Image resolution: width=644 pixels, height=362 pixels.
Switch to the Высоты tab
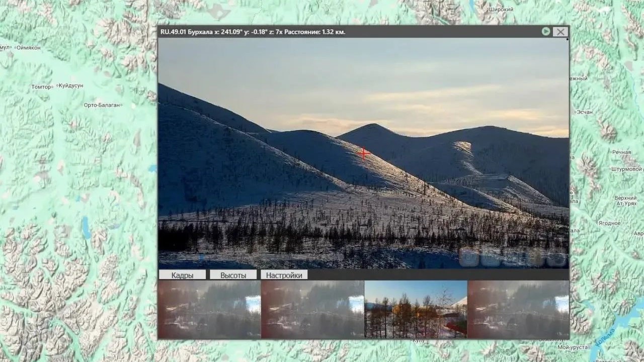[233, 275]
